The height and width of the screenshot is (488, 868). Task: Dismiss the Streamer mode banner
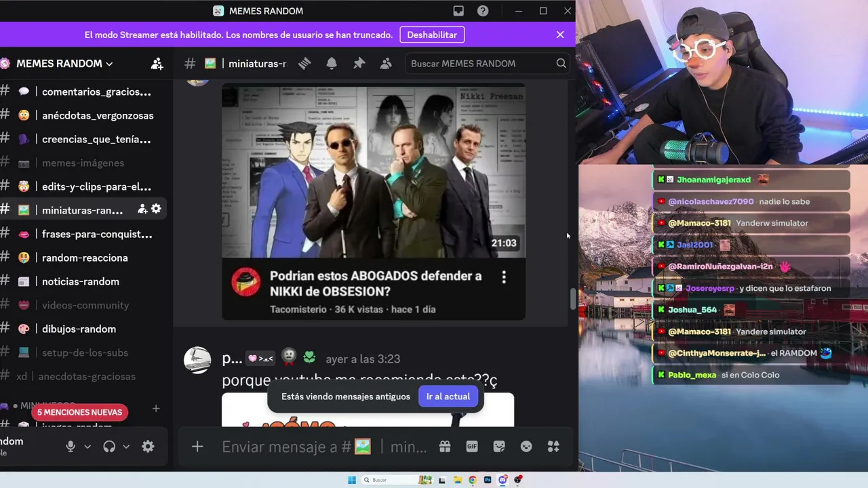[x=560, y=35]
